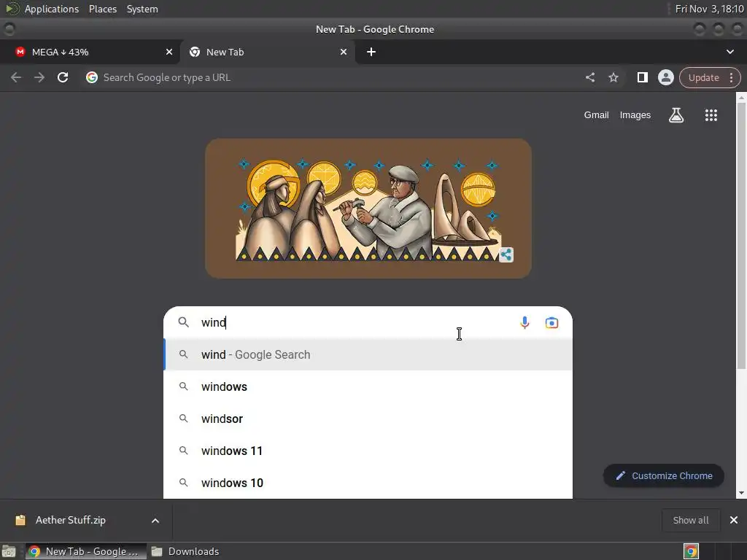Click the browser back arrow
This screenshot has width=747, height=560.
pos(16,77)
